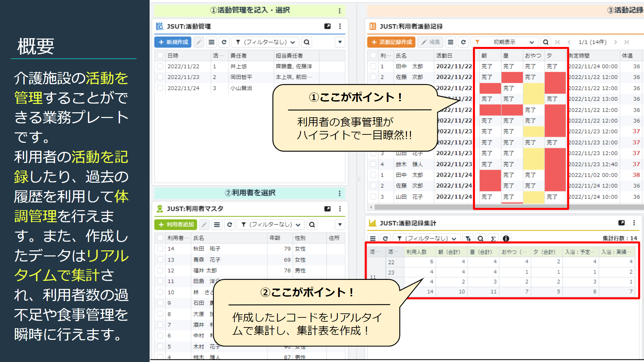The width and height of the screenshot is (644, 362).
Task: Jump to last page in 利用者活動記録 pagination
Action: (627, 42)
